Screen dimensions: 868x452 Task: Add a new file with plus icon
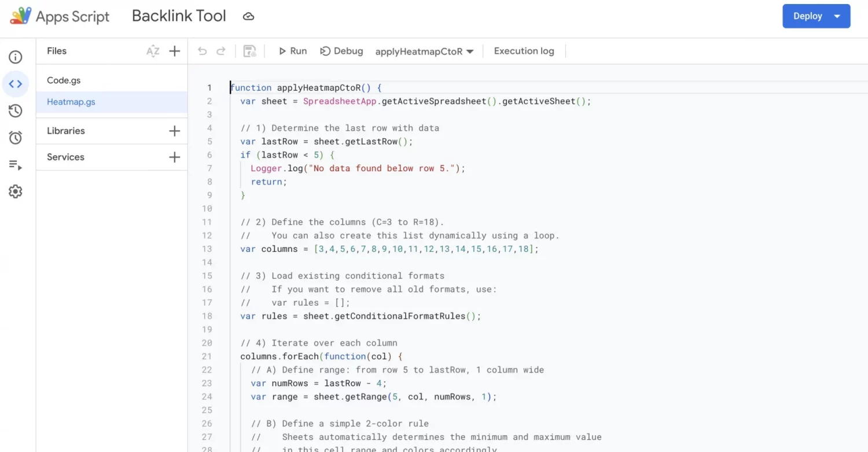coord(174,51)
